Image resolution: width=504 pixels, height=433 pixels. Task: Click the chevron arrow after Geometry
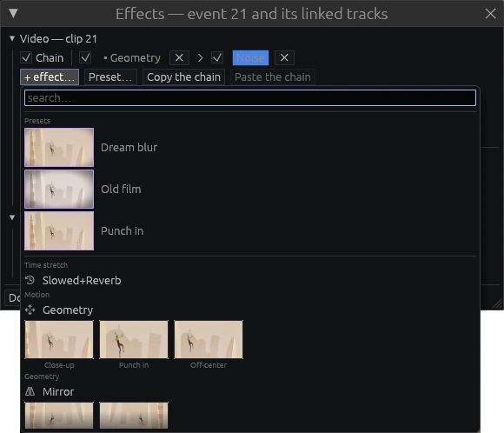point(200,58)
